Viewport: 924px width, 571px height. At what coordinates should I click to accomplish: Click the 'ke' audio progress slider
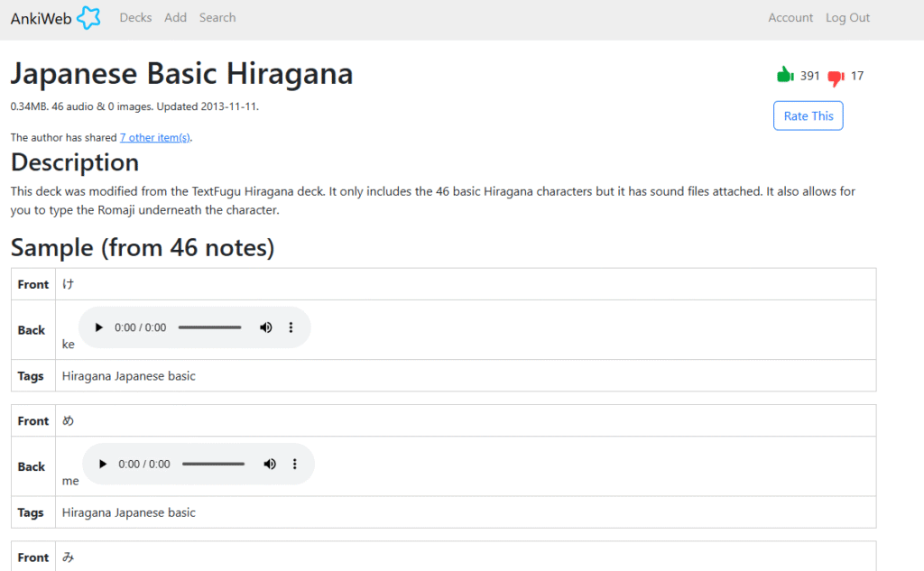pos(209,327)
